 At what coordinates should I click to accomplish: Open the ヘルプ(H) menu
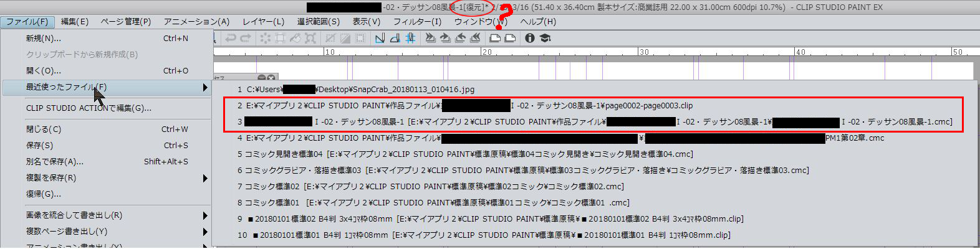tap(539, 21)
